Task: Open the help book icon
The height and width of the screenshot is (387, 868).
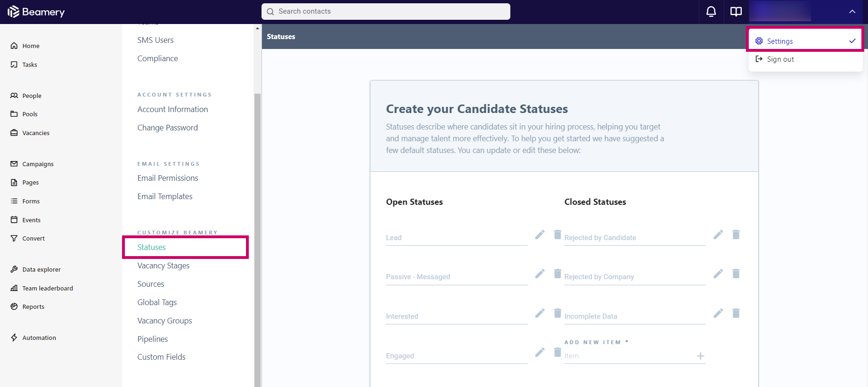Action: (x=736, y=12)
